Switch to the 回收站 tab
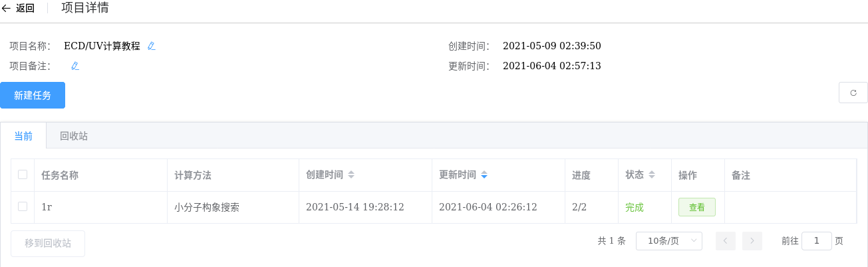This screenshot has width=868, height=267. (74, 136)
